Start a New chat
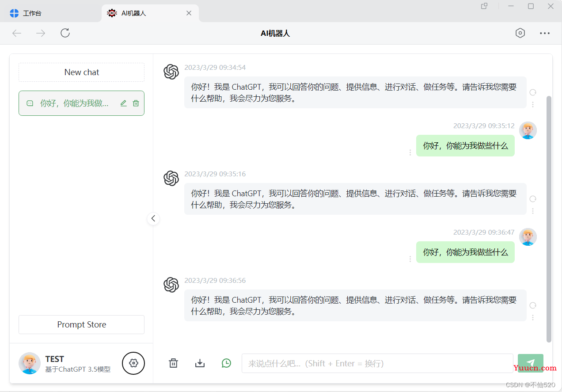The height and width of the screenshot is (392, 562). [82, 72]
